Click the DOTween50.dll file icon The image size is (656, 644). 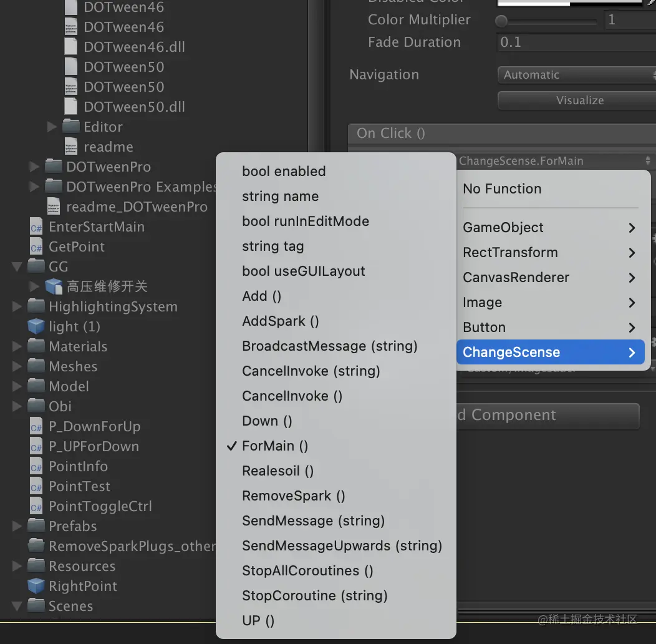tap(70, 106)
